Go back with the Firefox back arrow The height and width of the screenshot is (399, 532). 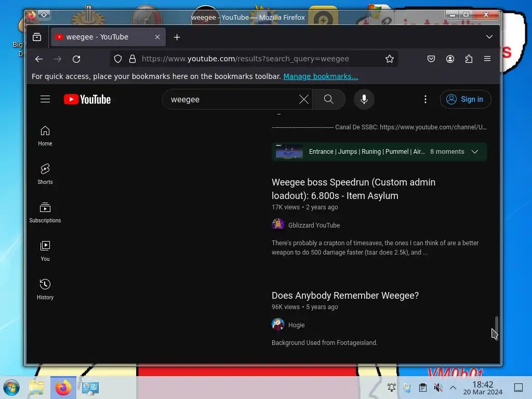pyautogui.click(x=39, y=59)
